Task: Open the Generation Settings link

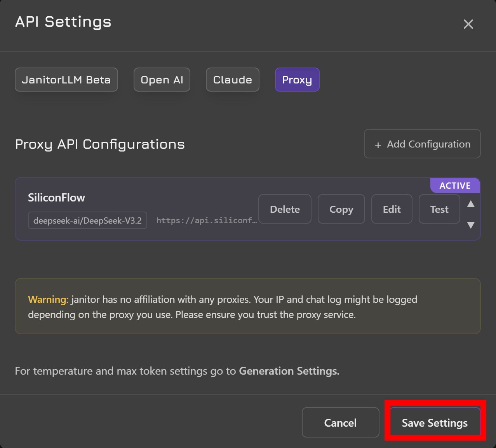Action: [x=289, y=371]
